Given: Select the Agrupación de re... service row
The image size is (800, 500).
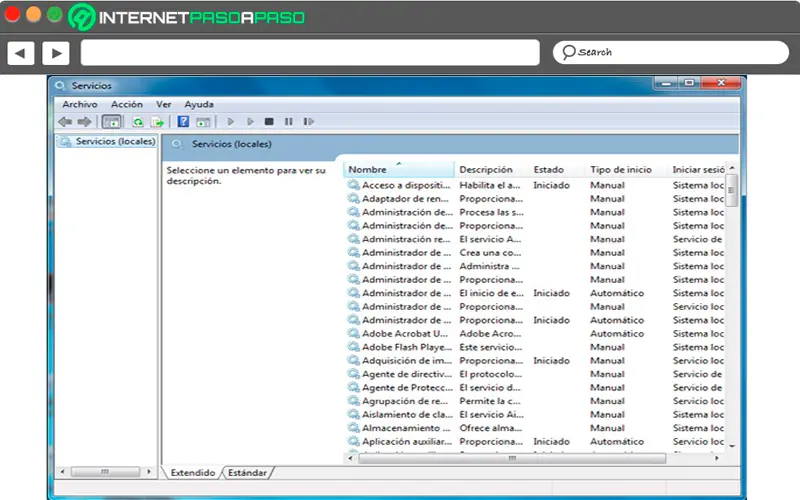Looking at the screenshot, I should click(x=536, y=401).
